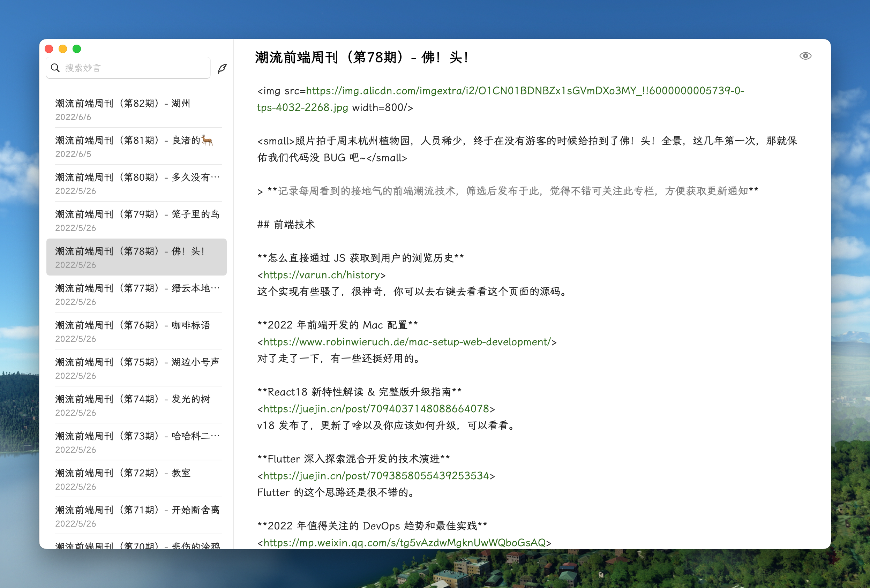This screenshot has width=870, height=588.
Task: Open note 第75期 - 湖边小号声
Action: (x=136, y=368)
